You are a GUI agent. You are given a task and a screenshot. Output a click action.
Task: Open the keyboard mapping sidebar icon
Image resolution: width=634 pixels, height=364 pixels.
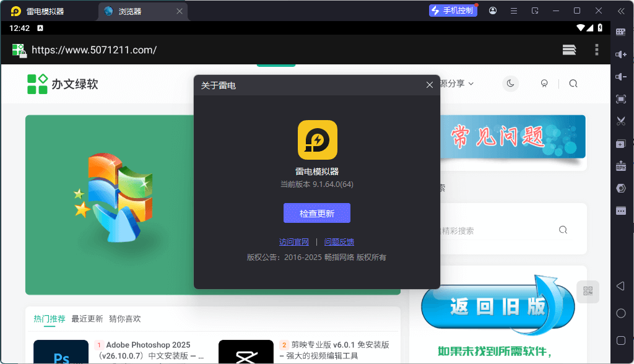[620, 32]
